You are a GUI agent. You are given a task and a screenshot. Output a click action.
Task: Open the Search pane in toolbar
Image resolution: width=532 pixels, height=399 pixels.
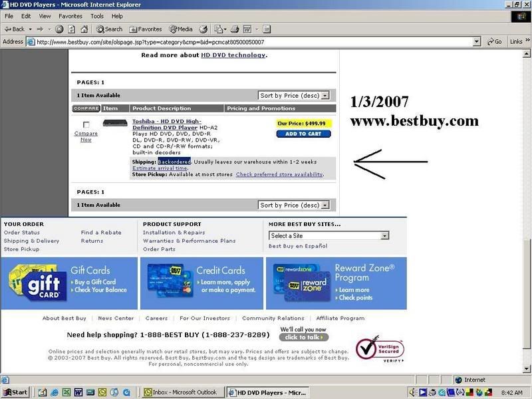pyautogui.click(x=109, y=29)
